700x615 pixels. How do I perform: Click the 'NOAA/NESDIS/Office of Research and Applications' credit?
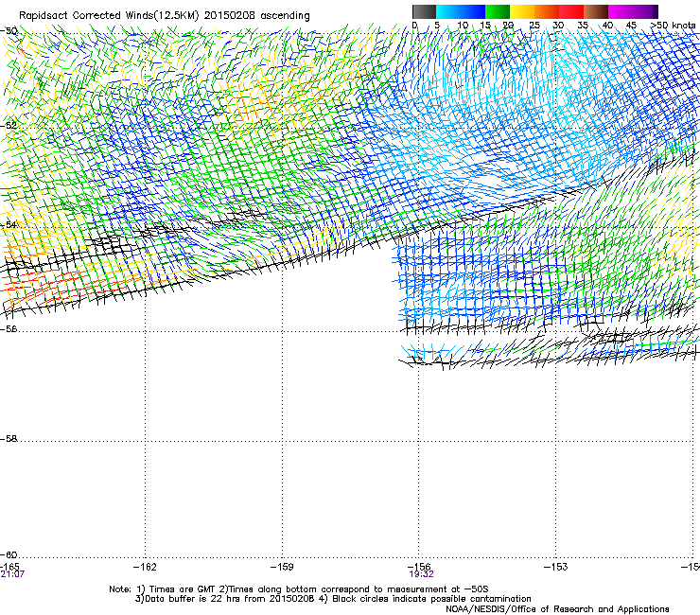point(557,609)
